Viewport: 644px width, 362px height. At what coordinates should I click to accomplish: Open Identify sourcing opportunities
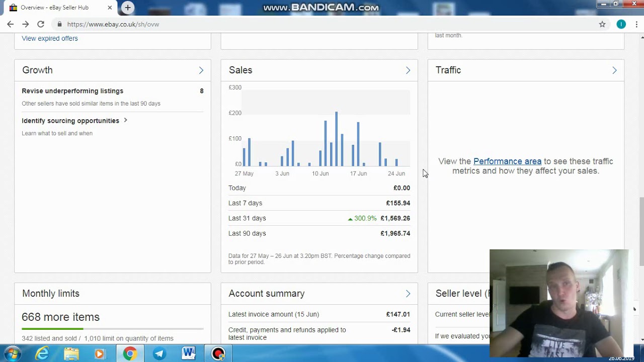click(x=70, y=121)
